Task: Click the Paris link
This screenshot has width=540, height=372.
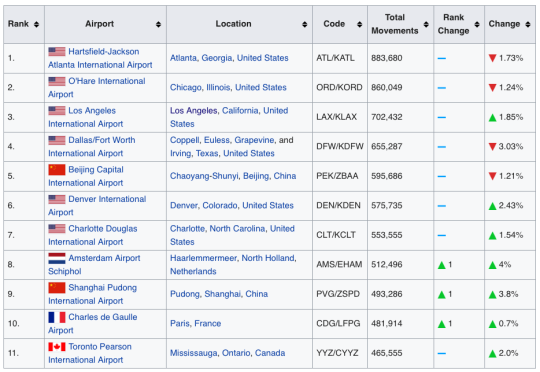Action: (x=179, y=323)
